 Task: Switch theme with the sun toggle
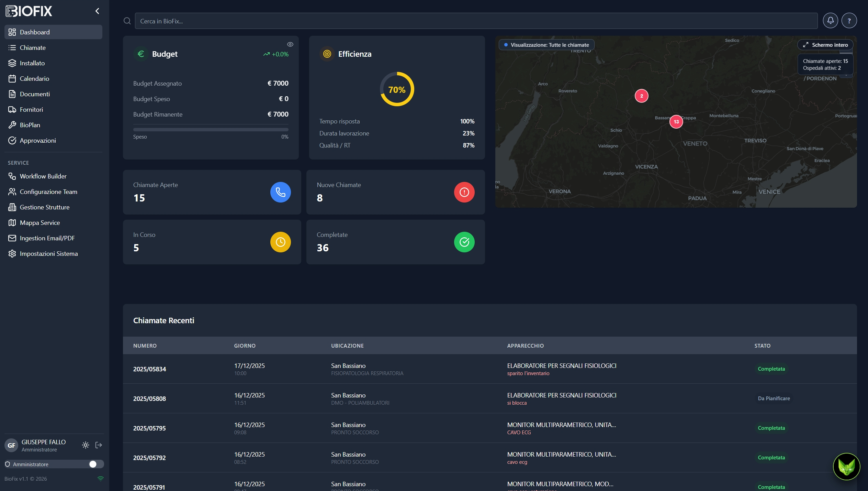[85, 445]
